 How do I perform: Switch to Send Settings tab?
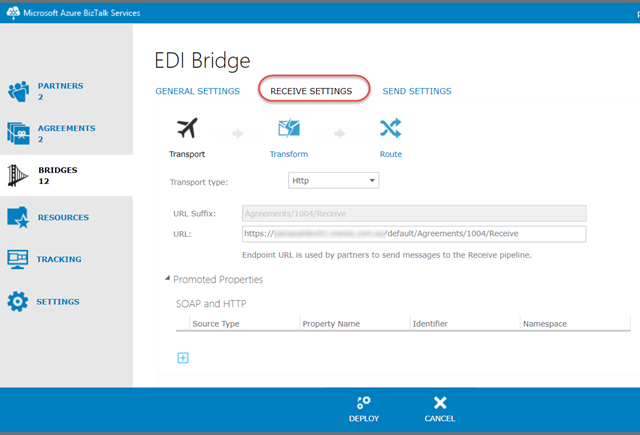[x=416, y=91]
